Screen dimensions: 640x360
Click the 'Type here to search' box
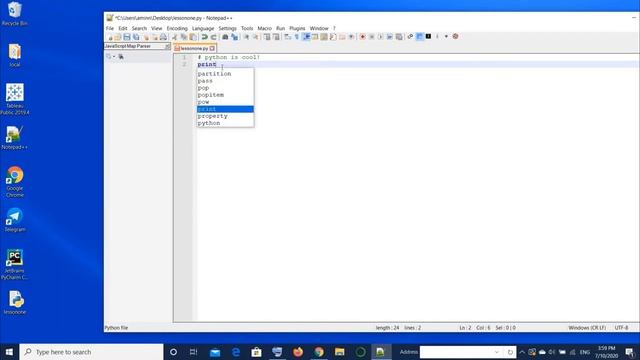pyautogui.click(x=91, y=352)
